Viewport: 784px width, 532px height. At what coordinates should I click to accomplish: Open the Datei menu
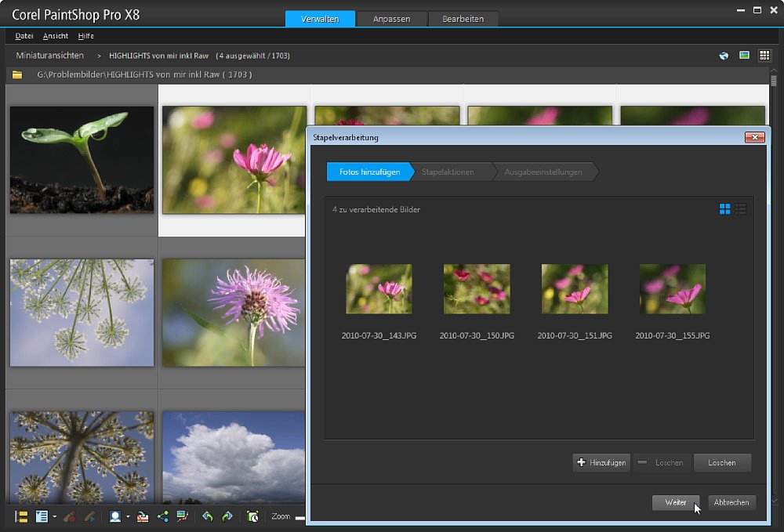point(24,36)
